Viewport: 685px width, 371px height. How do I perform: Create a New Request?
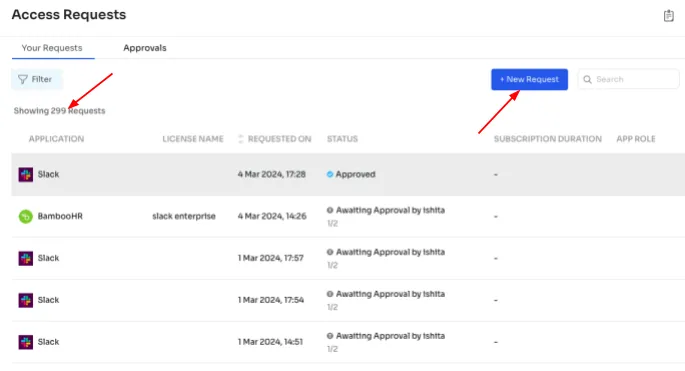(x=529, y=80)
